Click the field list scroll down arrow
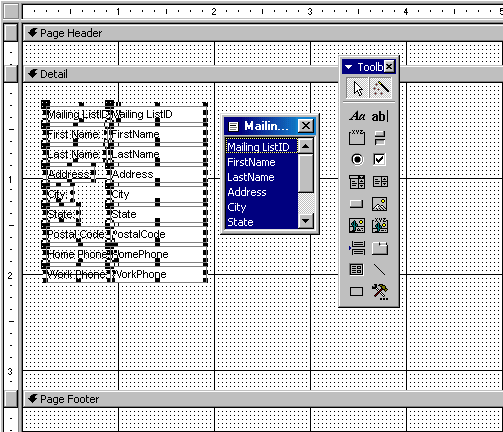 tap(306, 221)
